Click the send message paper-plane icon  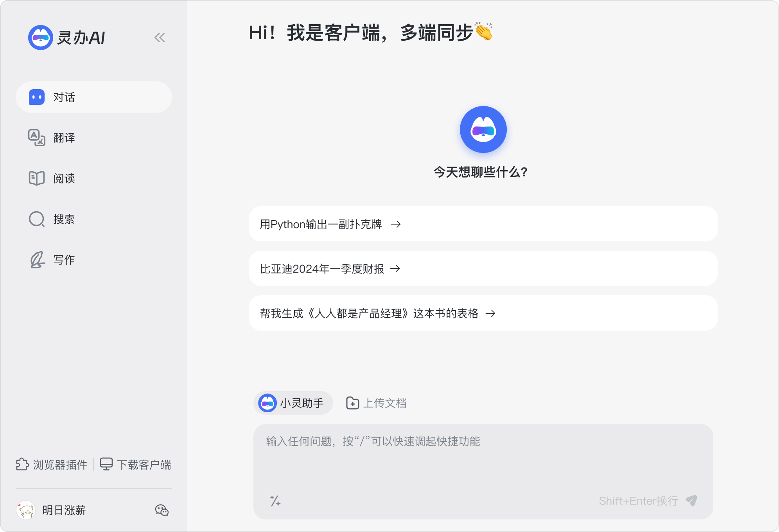693,501
